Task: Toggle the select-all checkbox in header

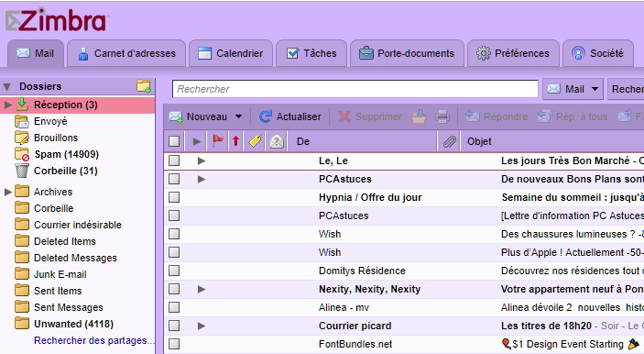Action: point(174,141)
